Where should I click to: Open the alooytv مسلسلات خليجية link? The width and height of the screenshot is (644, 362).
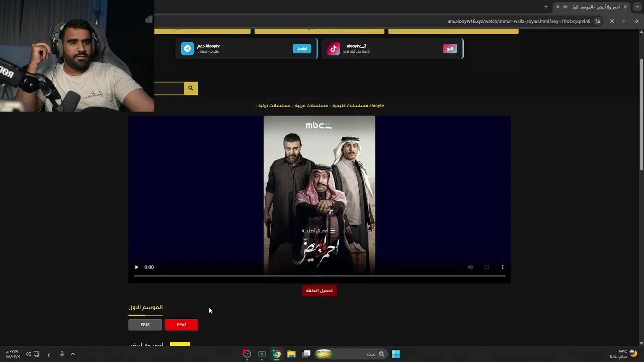[358, 106]
